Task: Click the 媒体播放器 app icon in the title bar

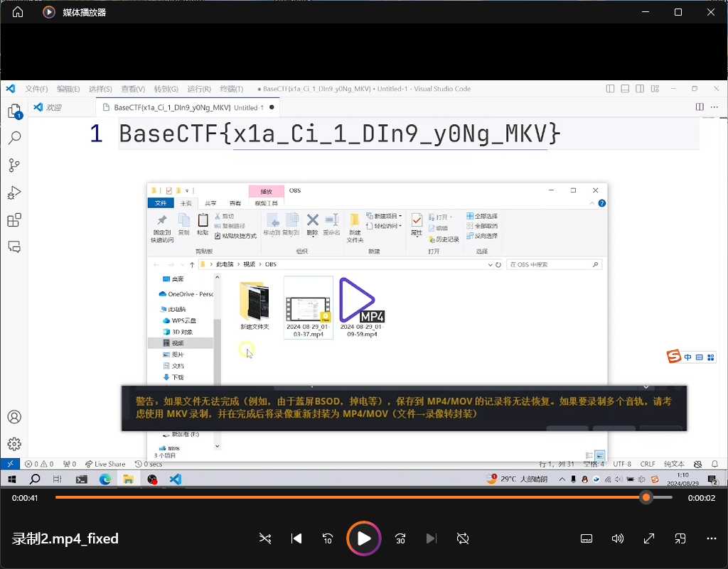Action: 48,12
